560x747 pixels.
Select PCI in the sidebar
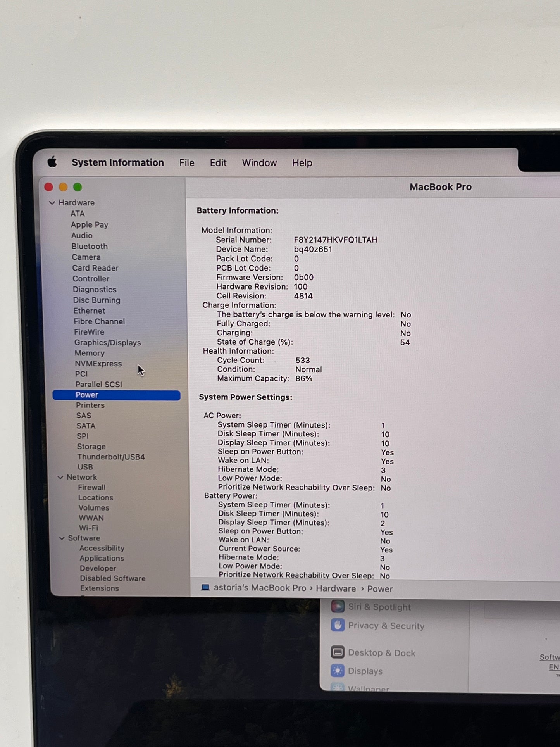click(81, 374)
